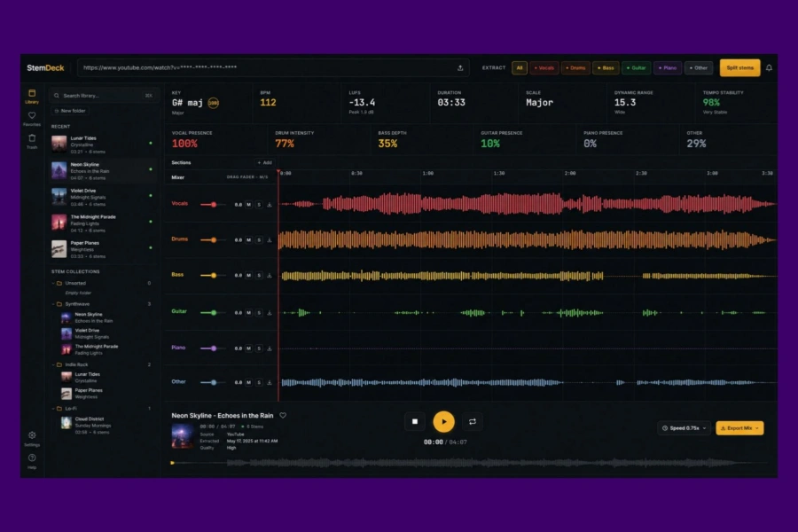Solo the Drums track

click(x=259, y=239)
